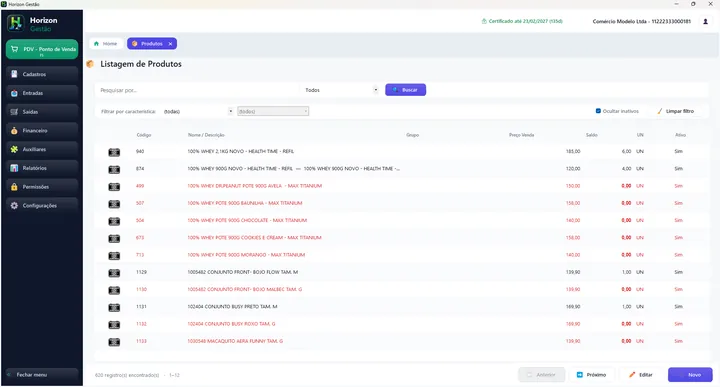Click product image icon for code 1132
The height and width of the screenshot is (387, 720).
[114, 325]
